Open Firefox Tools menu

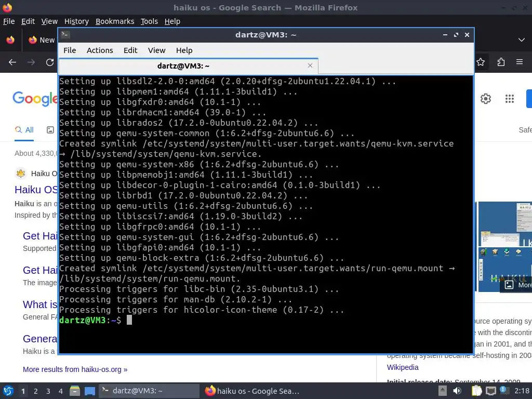149,21
